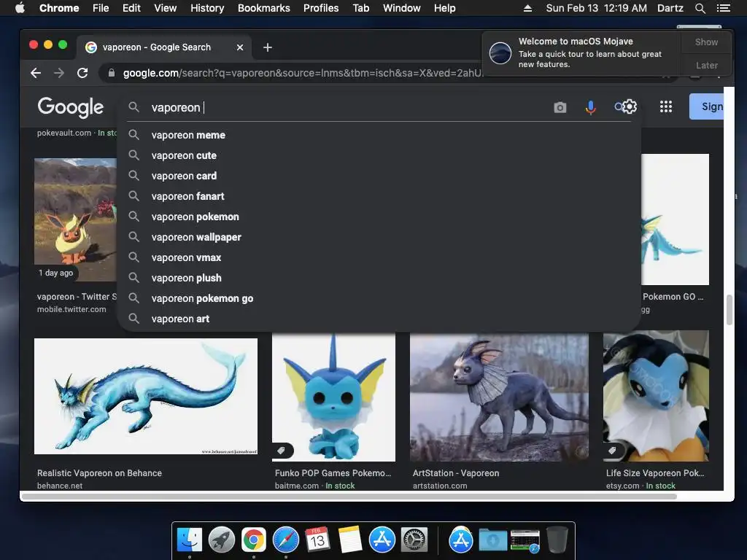Select suggestion vaporeon card
This screenshot has height=560, width=747.
coord(379,176)
